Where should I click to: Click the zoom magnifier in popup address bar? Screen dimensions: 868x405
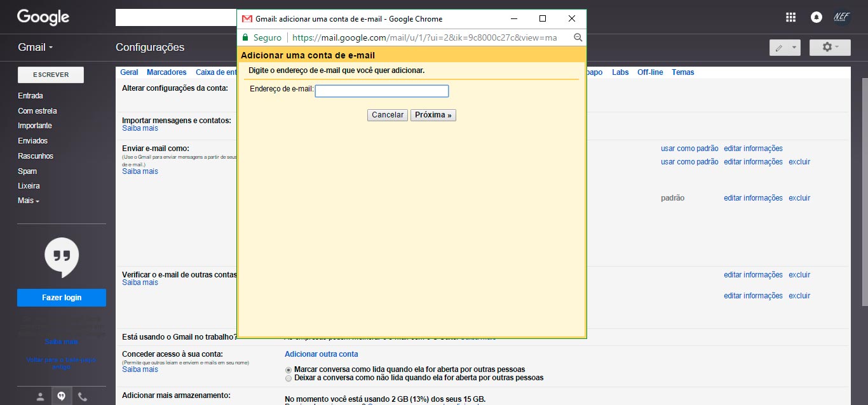pos(578,37)
